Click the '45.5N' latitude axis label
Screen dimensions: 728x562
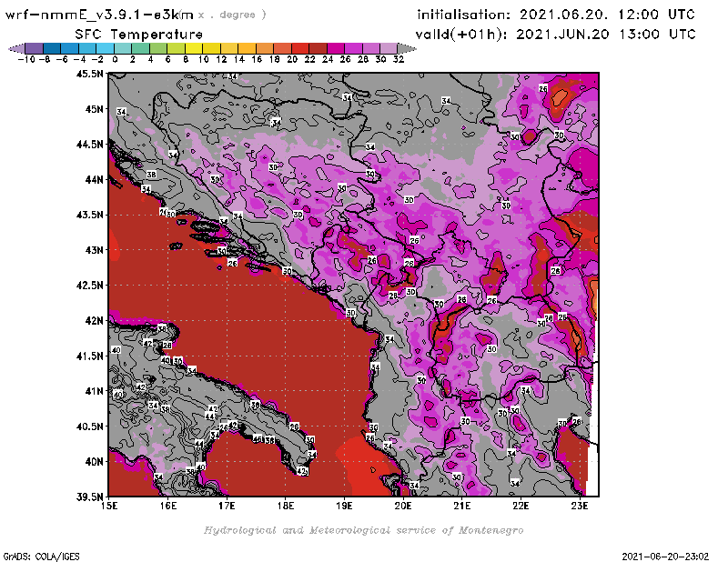(x=89, y=74)
